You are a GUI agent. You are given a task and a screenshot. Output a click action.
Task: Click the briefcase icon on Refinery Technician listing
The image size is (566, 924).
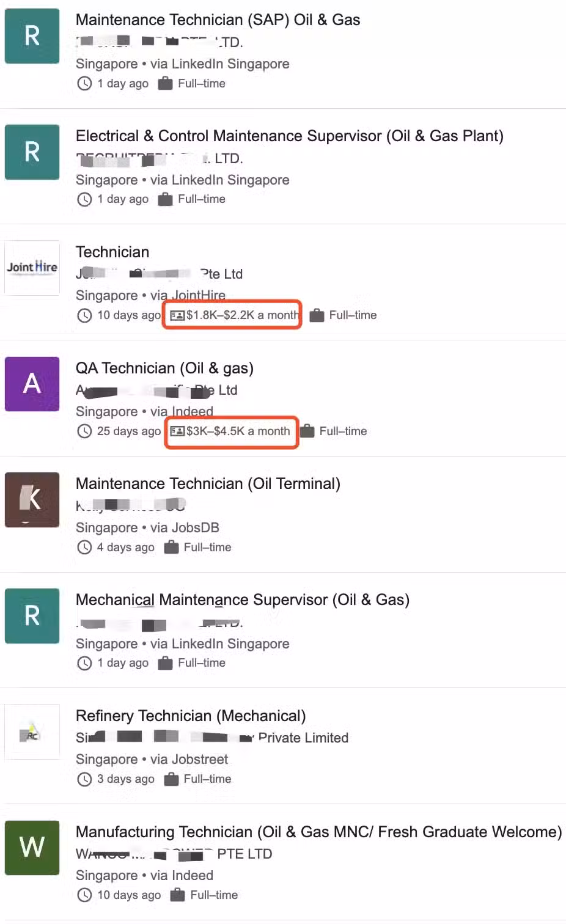pos(171,779)
